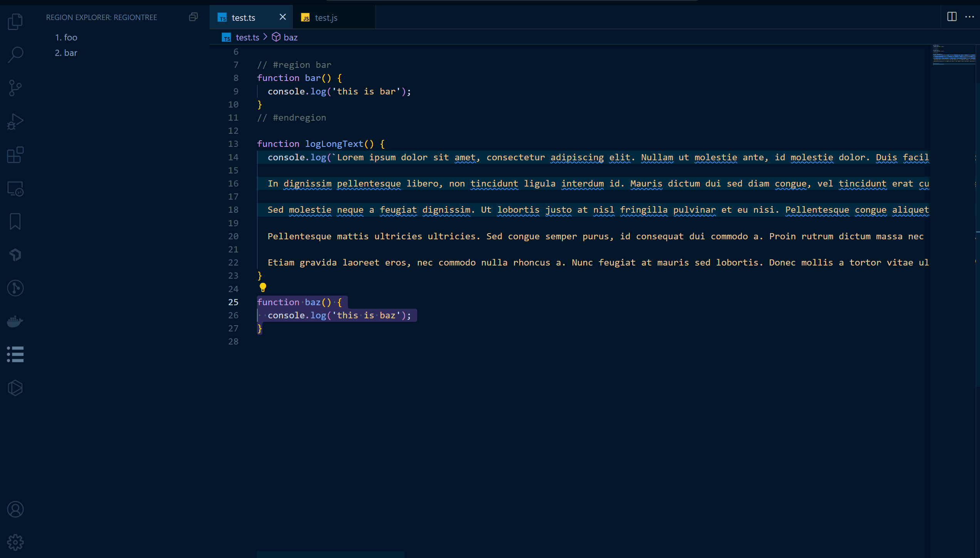The image size is (980, 558).
Task: Open the Source Control view
Action: (15, 88)
